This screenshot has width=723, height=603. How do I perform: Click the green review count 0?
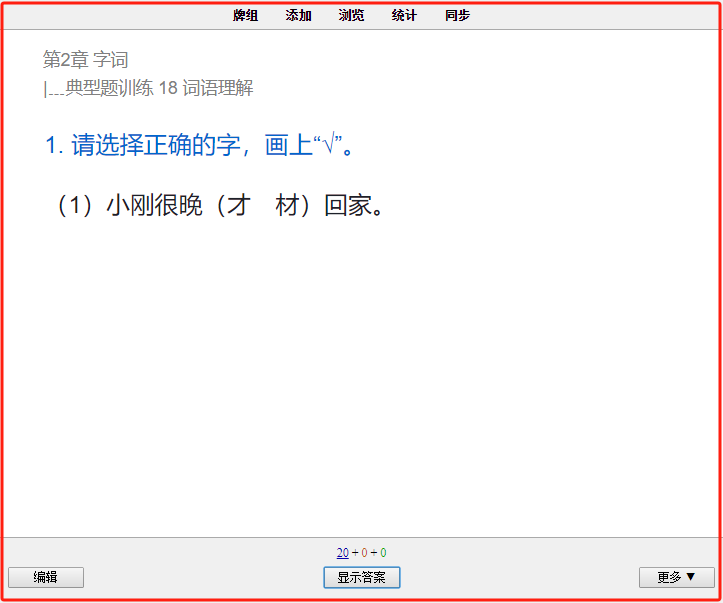[383, 552]
